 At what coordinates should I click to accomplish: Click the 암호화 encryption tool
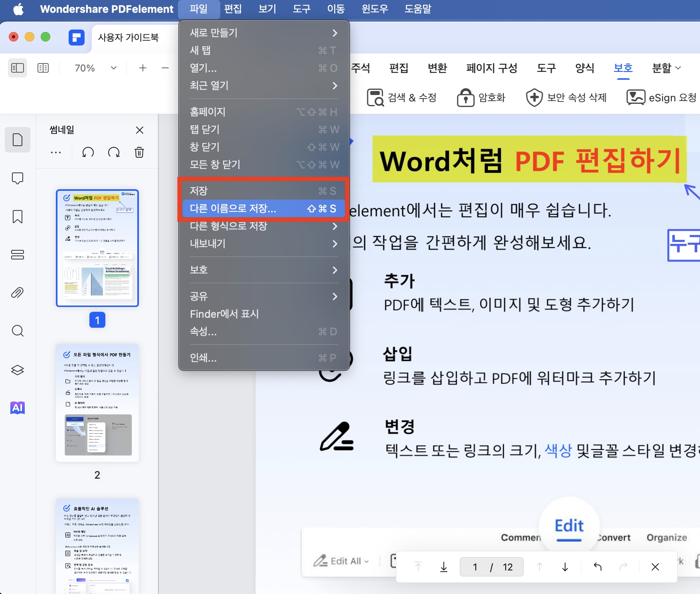481,97
